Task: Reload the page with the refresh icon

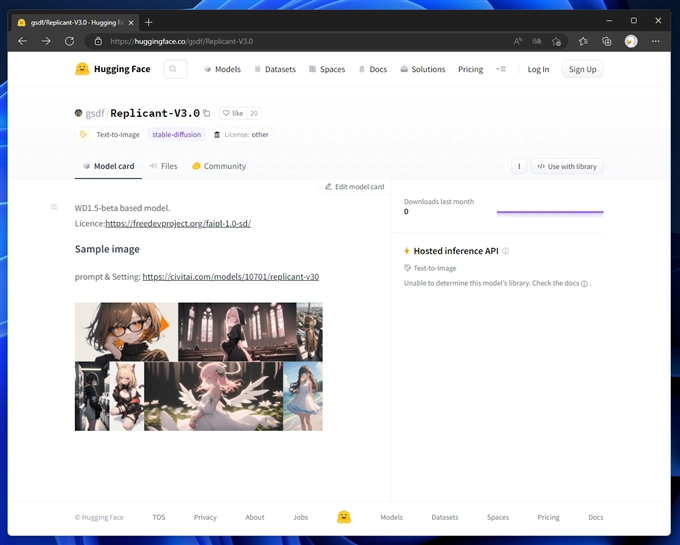Action: coord(69,41)
